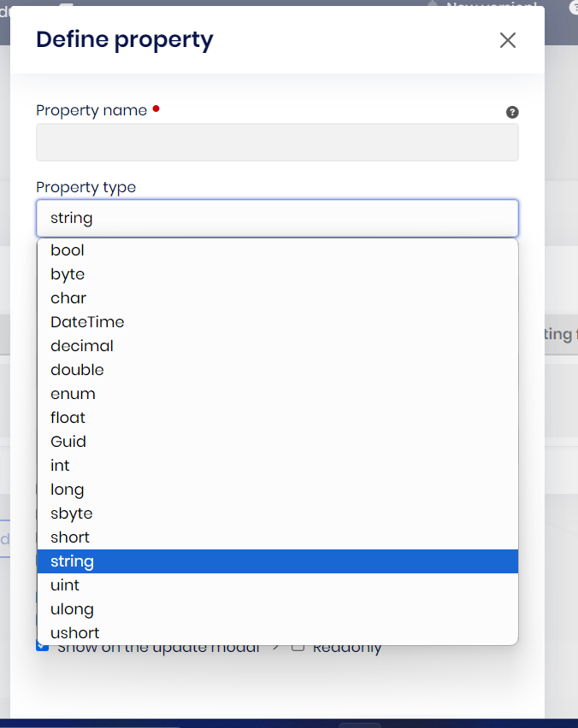Viewport: 578px width, 728px height.
Task: Choose sbyte from the options
Action: click(72, 514)
